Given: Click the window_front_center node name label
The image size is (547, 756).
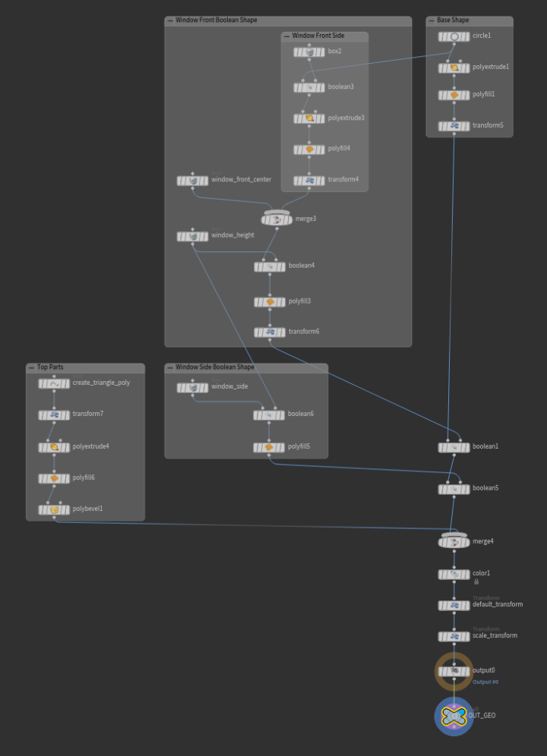Looking at the screenshot, I should (x=241, y=180).
